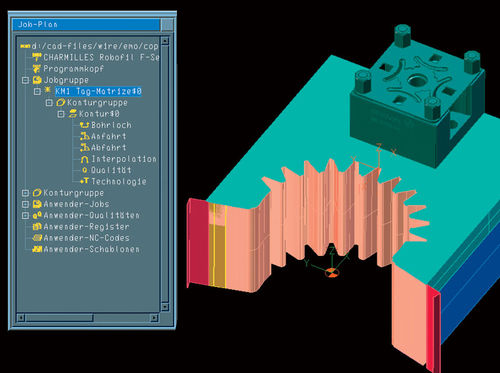Click the Jobgruppe folder icon

(x=37, y=80)
